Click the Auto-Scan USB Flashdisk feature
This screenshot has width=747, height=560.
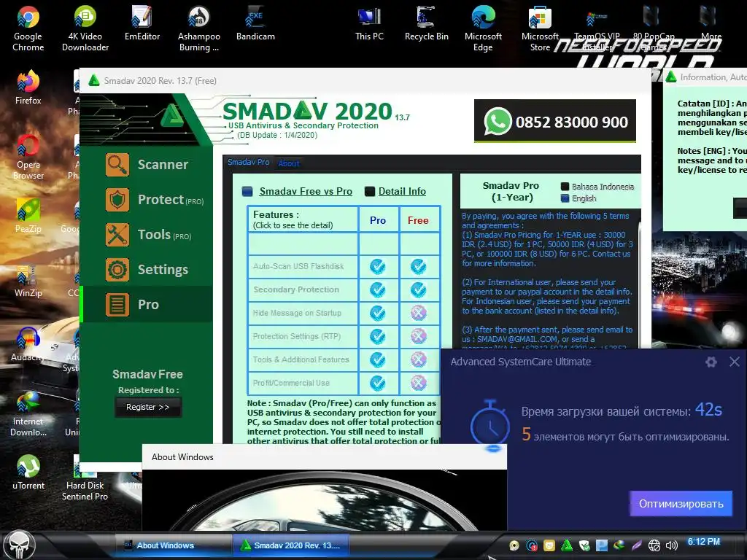pos(298,266)
